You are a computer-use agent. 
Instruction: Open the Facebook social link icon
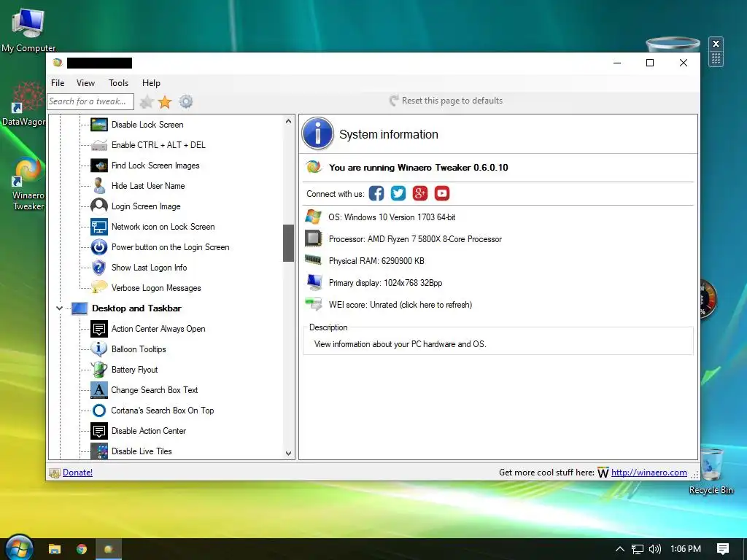click(x=376, y=193)
